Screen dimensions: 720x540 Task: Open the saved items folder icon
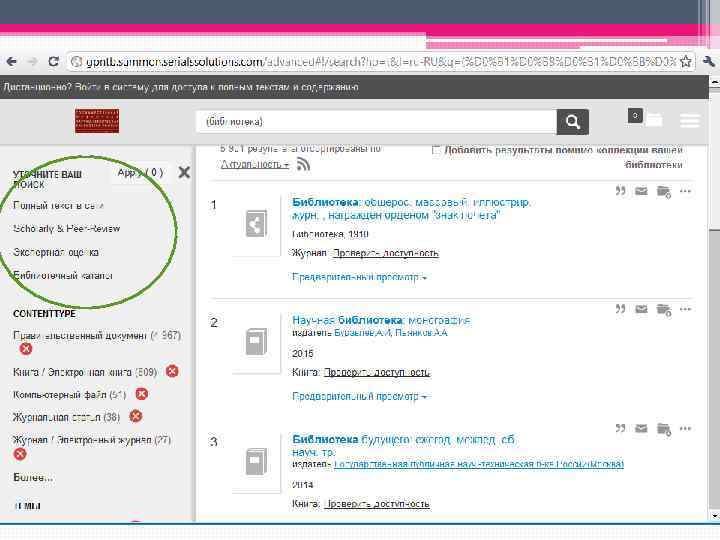(654, 120)
